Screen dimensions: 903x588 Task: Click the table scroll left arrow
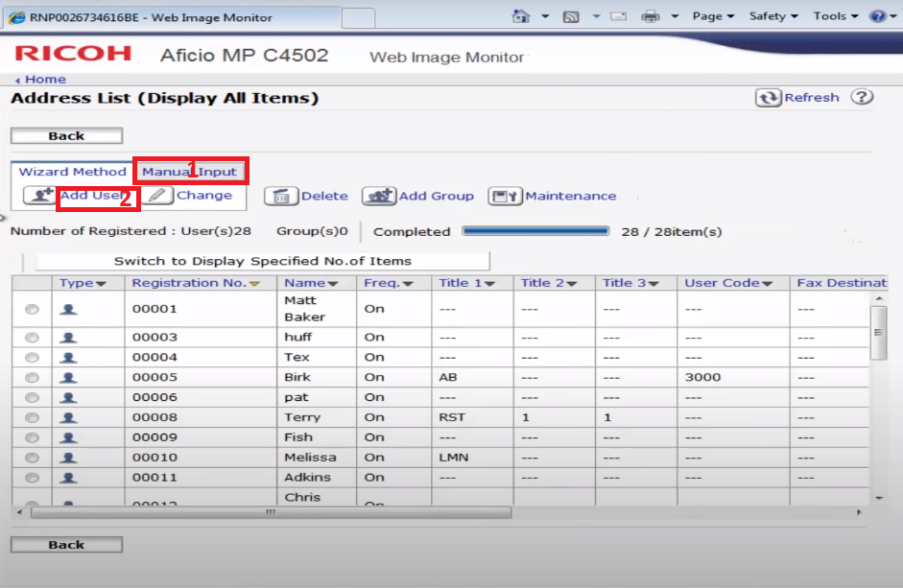(x=20, y=512)
